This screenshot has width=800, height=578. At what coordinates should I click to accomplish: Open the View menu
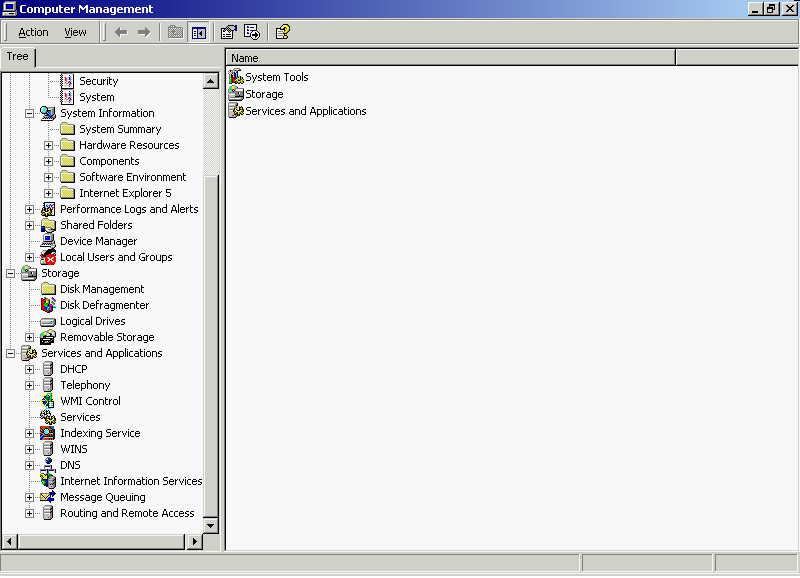pos(75,32)
